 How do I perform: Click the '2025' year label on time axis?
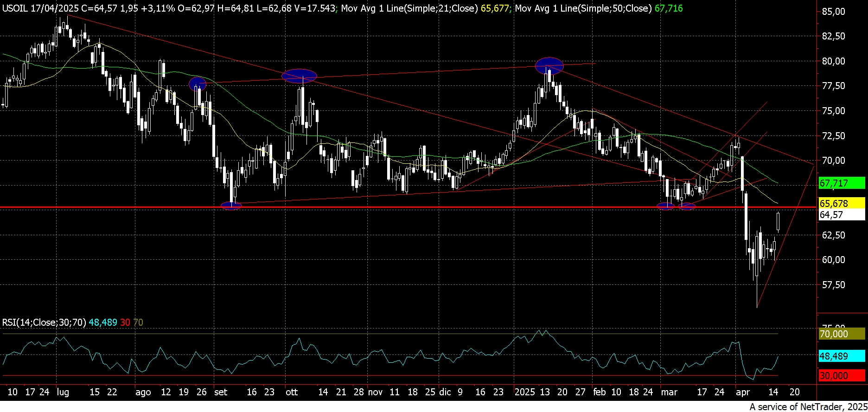coord(525,392)
